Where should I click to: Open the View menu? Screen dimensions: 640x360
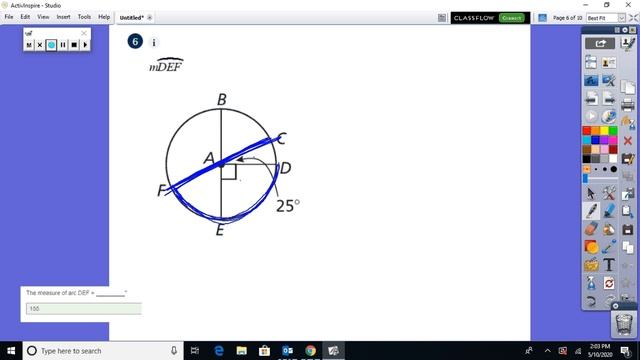coord(43,17)
